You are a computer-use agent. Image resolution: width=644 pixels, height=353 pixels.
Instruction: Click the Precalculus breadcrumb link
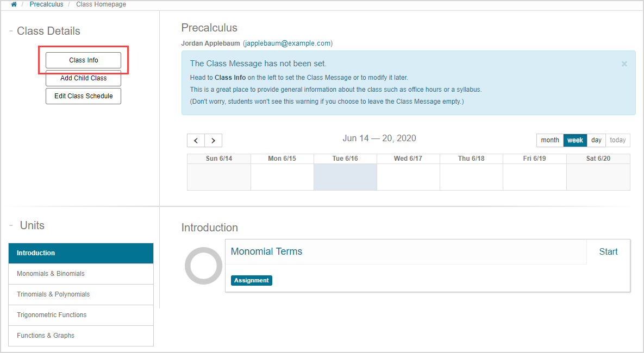point(46,4)
